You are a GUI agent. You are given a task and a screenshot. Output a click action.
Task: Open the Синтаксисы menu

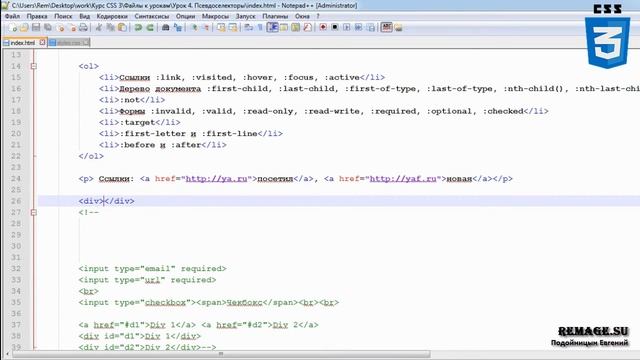151,16
